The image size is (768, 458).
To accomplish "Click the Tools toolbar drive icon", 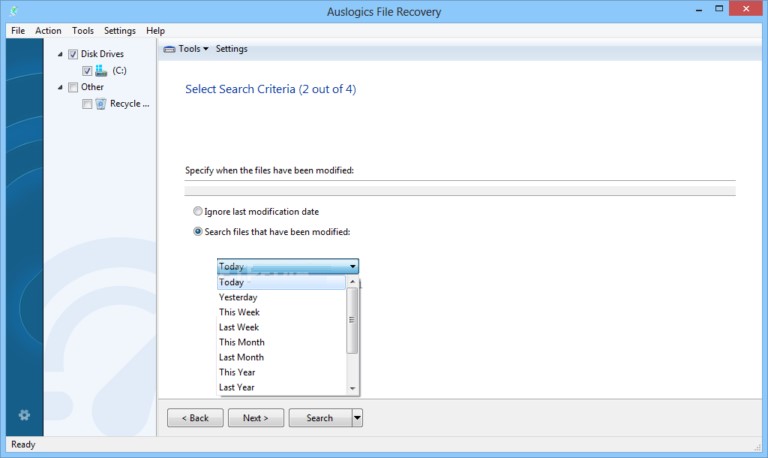I will (x=169, y=49).
